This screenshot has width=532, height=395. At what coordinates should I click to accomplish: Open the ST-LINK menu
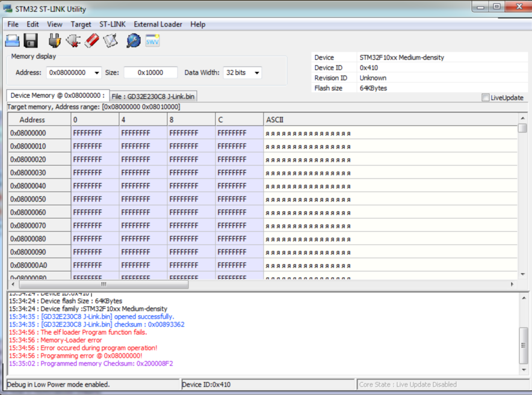click(113, 24)
